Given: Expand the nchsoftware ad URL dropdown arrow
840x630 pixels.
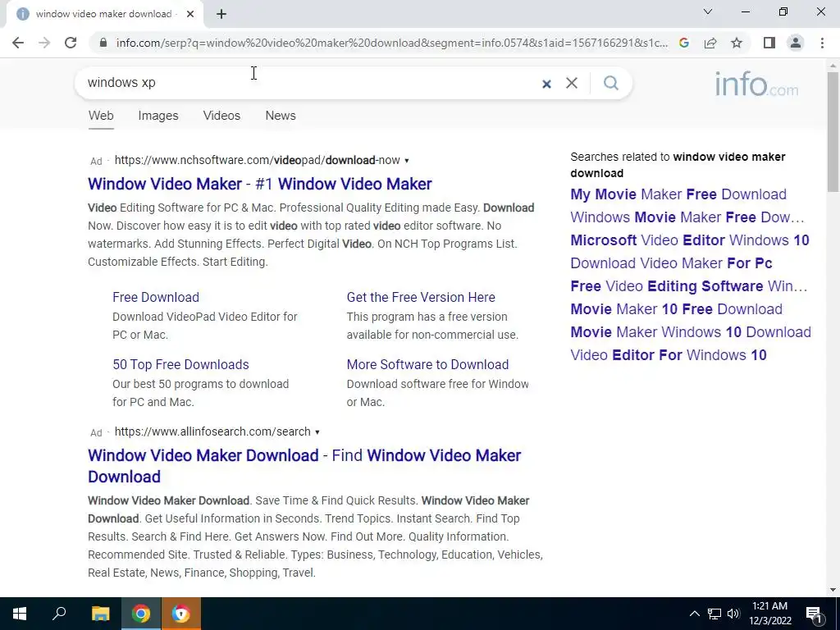Looking at the screenshot, I should 407,161.
